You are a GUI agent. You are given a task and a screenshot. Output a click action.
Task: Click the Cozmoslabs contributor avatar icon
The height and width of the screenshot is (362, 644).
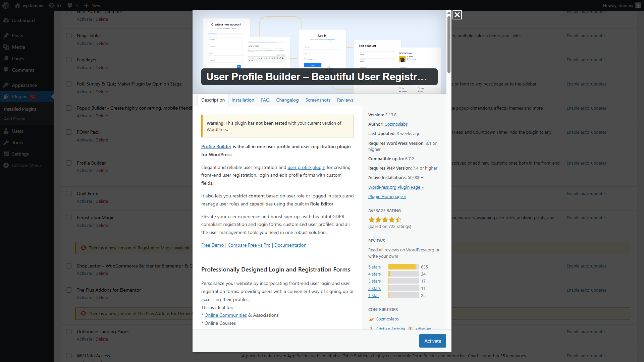tap(371, 319)
